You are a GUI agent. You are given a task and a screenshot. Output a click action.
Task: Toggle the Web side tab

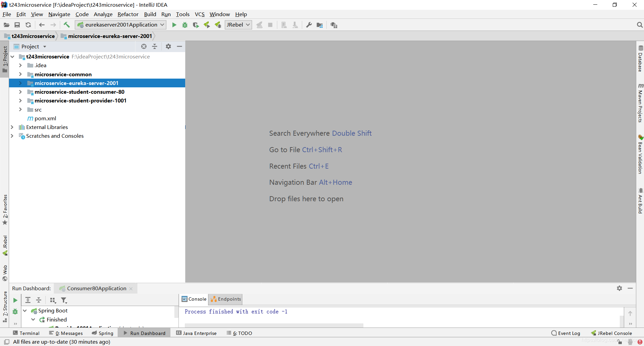[x=5, y=273]
